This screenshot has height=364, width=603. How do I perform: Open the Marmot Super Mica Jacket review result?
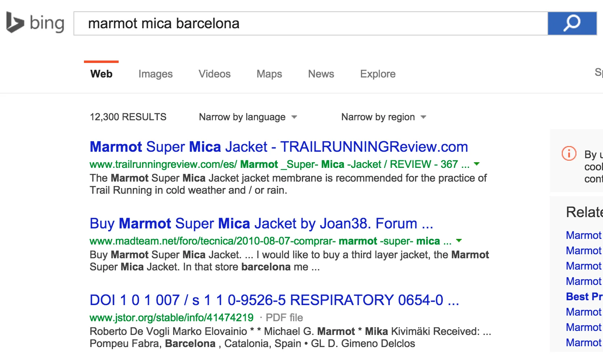point(278,146)
